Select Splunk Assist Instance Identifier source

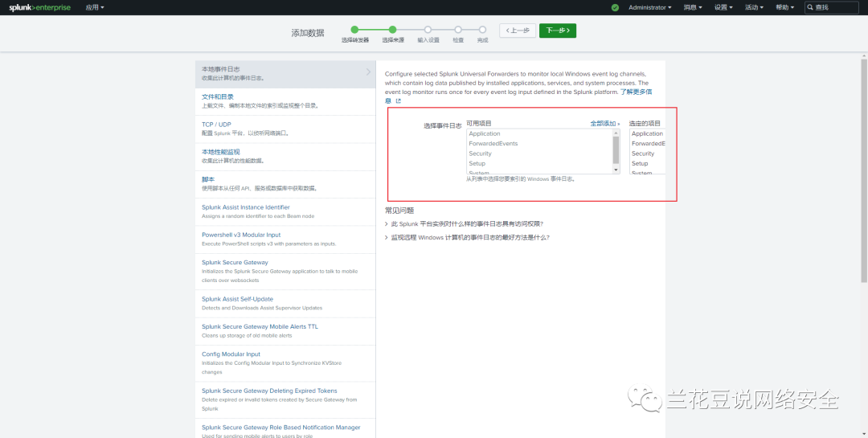pyautogui.click(x=285, y=212)
